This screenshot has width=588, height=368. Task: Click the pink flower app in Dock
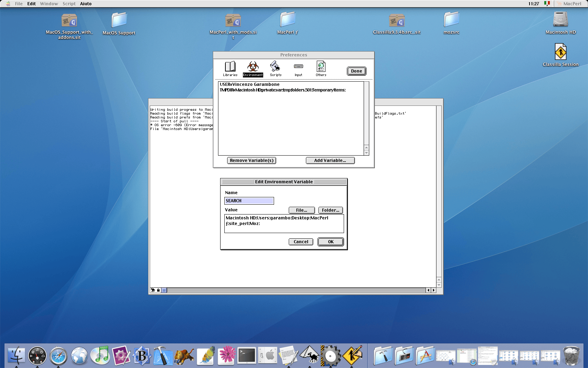[226, 356]
